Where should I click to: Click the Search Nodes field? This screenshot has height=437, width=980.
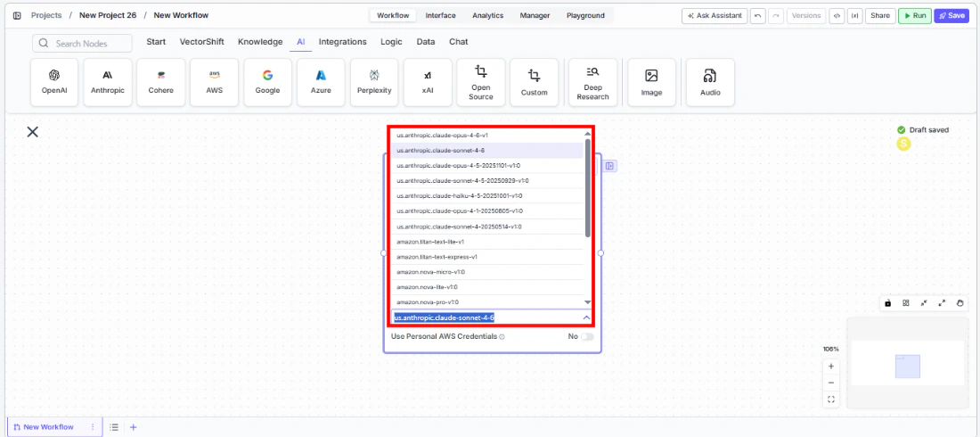(x=83, y=43)
